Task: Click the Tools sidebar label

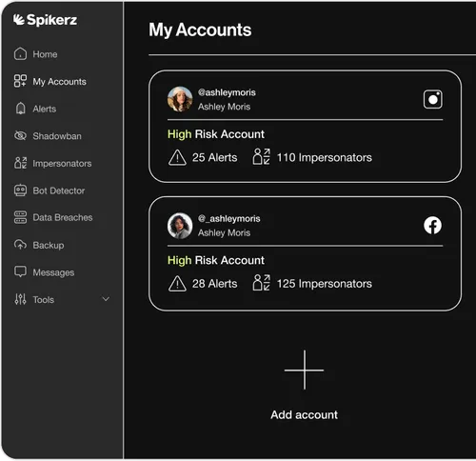Action: [x=44, y=300]
